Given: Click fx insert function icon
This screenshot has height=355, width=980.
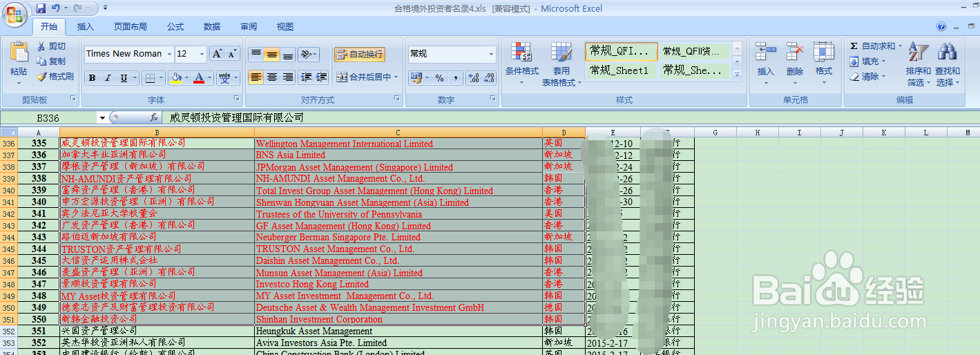Looking at the screenshot, I should pos(154,118).
